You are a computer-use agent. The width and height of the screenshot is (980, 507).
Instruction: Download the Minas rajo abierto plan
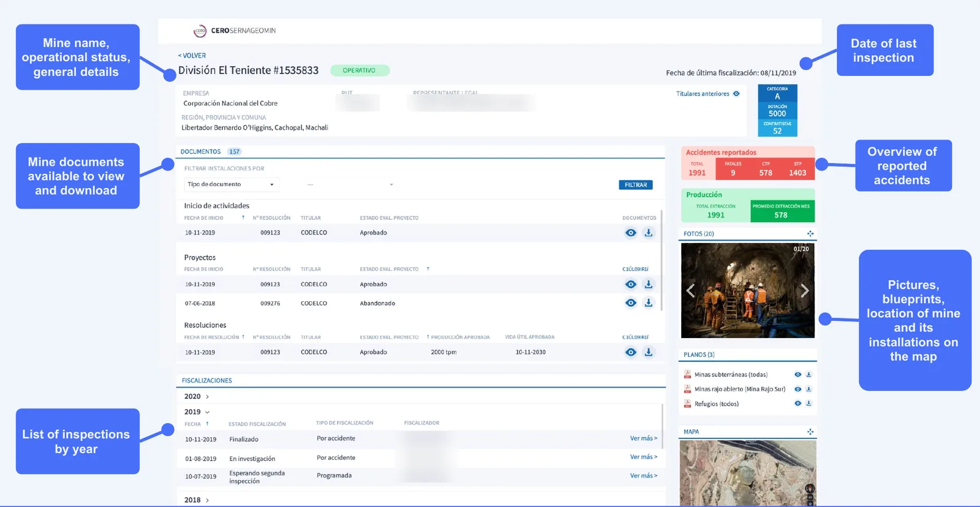(x=809, y=389)
